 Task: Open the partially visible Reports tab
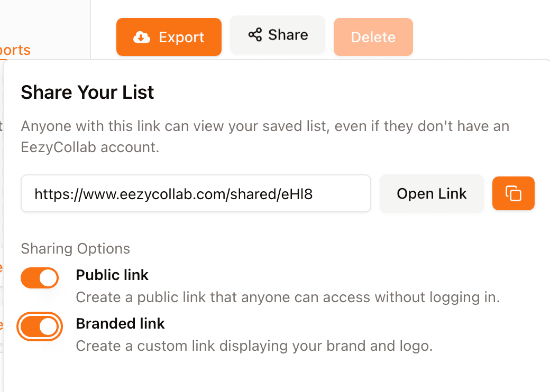15,50
